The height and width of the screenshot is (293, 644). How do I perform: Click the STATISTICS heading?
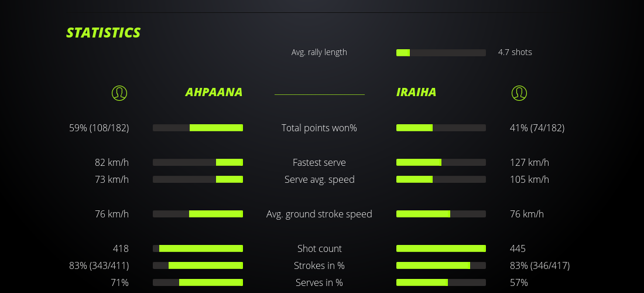coord(104,33)
